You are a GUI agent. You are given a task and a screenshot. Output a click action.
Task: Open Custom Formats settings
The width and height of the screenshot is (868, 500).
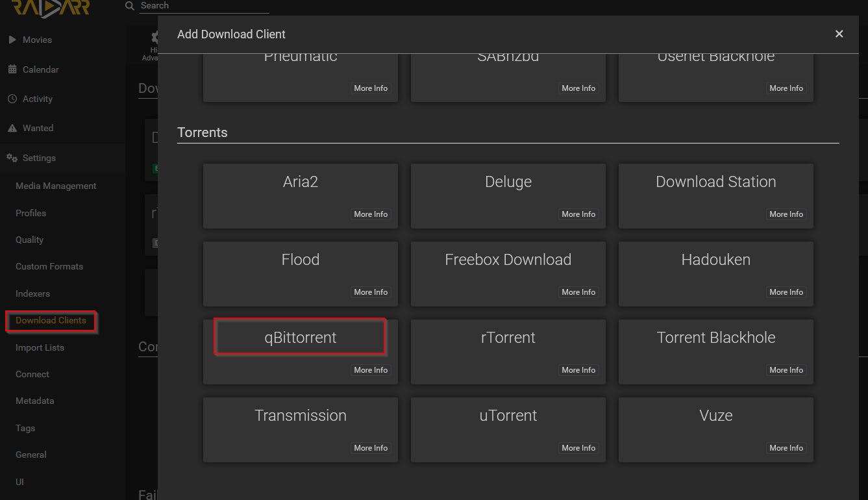49,266
